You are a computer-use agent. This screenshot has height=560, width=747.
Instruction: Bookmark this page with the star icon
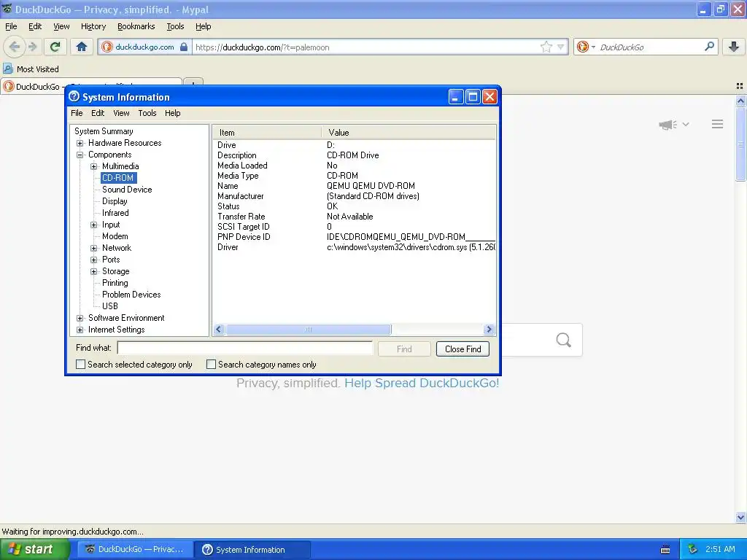(x=546, y=47)
